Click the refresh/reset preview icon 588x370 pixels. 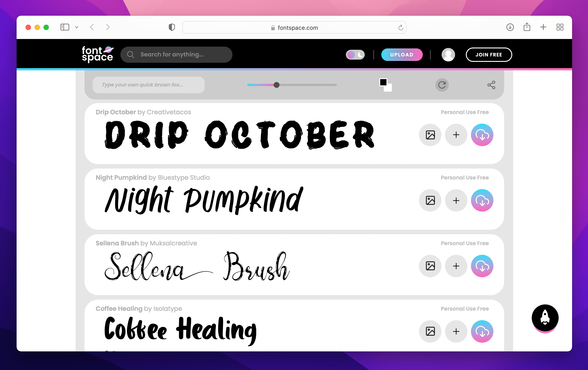(x=443, y=85)
